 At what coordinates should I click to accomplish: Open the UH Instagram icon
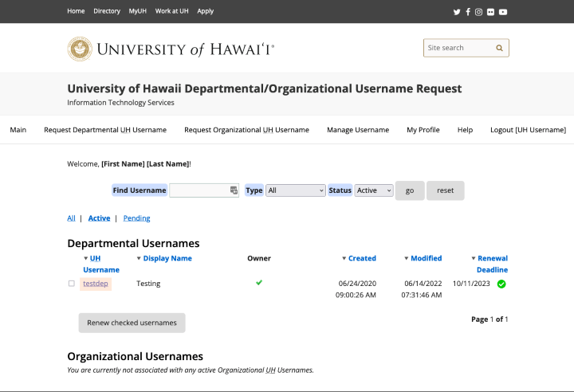[478, 12]
